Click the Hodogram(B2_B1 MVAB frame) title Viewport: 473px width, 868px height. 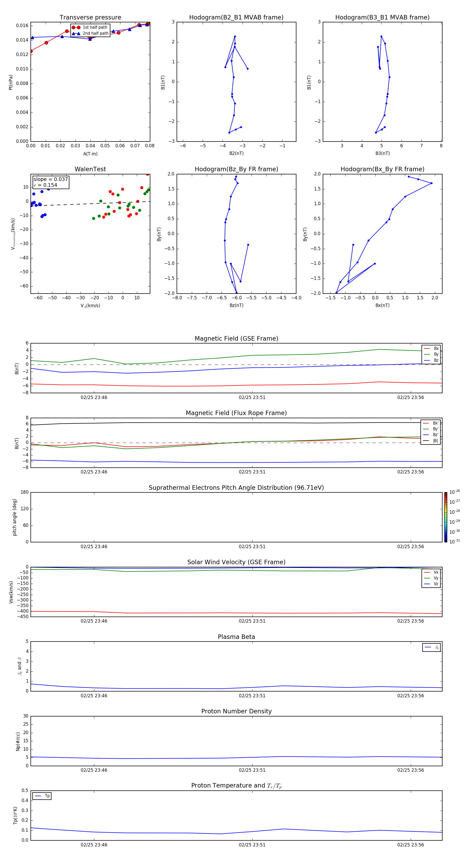click(236, 18)
